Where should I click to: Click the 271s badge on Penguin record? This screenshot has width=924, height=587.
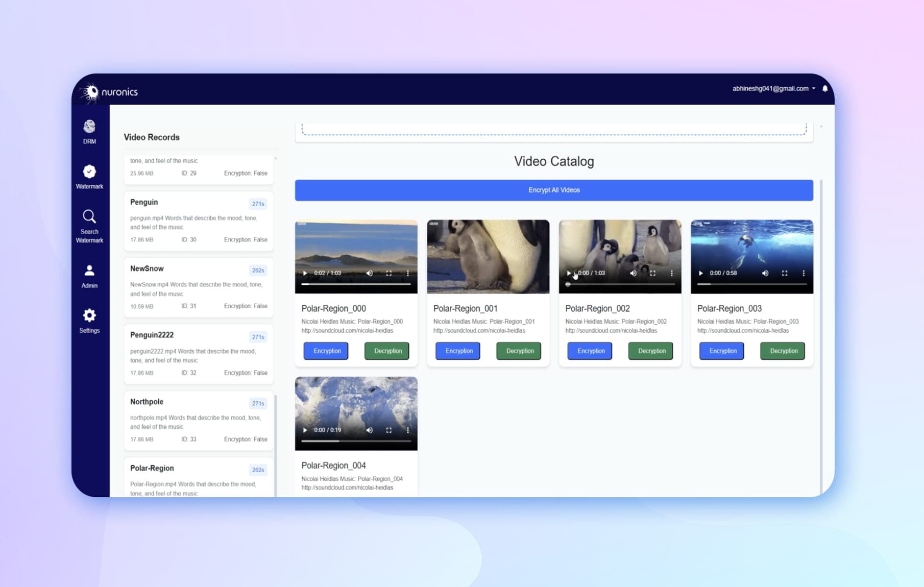(x=258, y=204)
